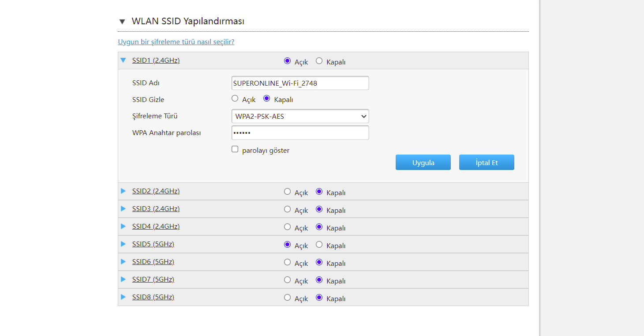Click the blue arrow beside SSID6 (5GHz)
This screenshot has height=336, width=644.
(123, 262)
